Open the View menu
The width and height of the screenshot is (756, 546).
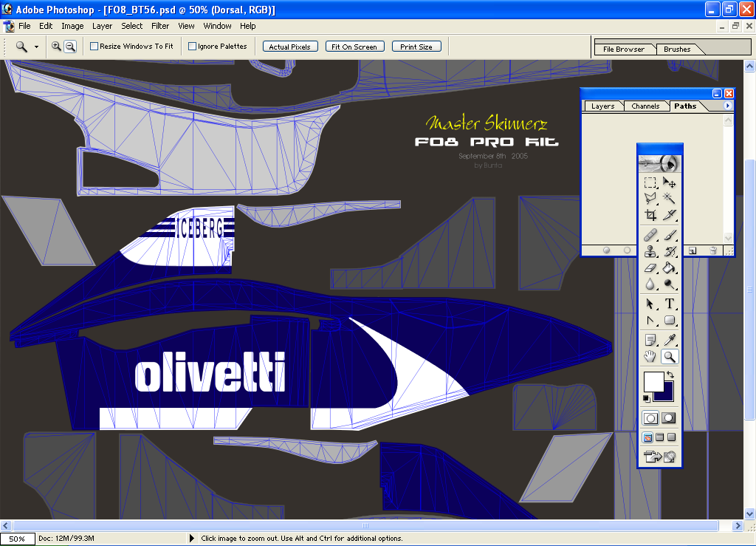(x=186, y=26)
